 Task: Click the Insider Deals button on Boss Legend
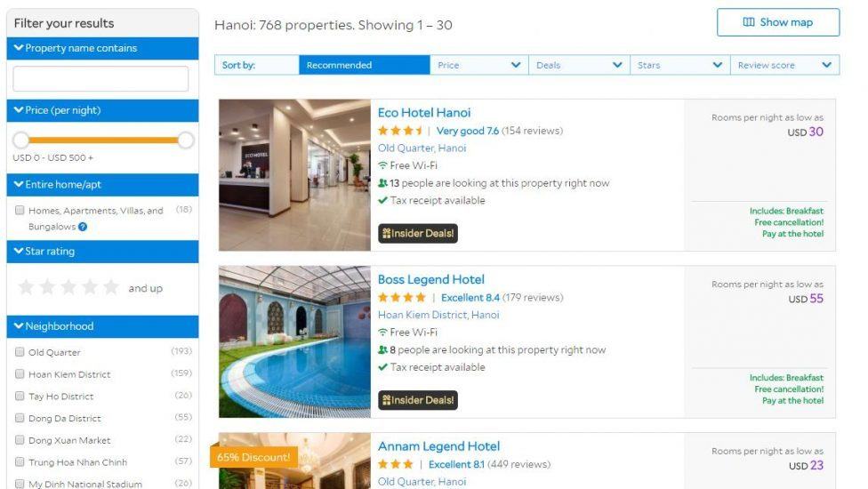418,400
